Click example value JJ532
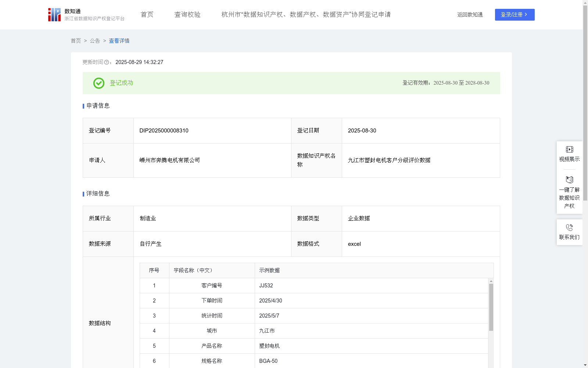588x368 pixels. 266,286
